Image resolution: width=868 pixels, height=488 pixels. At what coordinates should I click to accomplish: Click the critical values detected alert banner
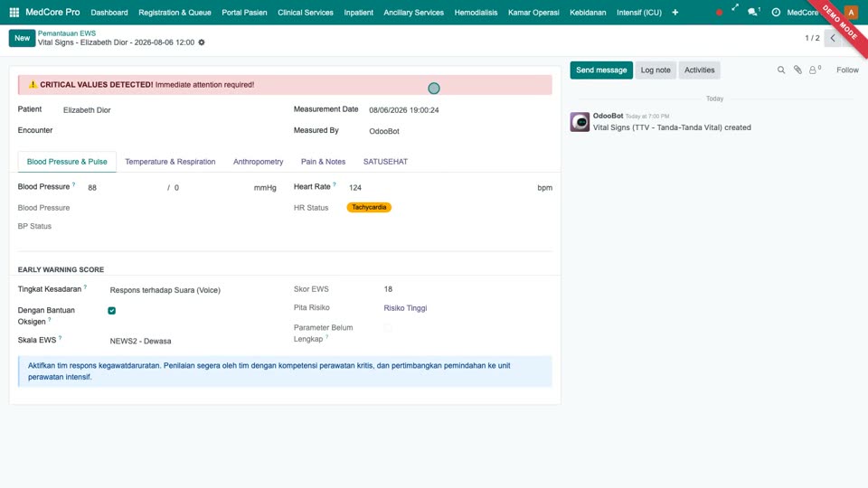click(x=285, y=85)
